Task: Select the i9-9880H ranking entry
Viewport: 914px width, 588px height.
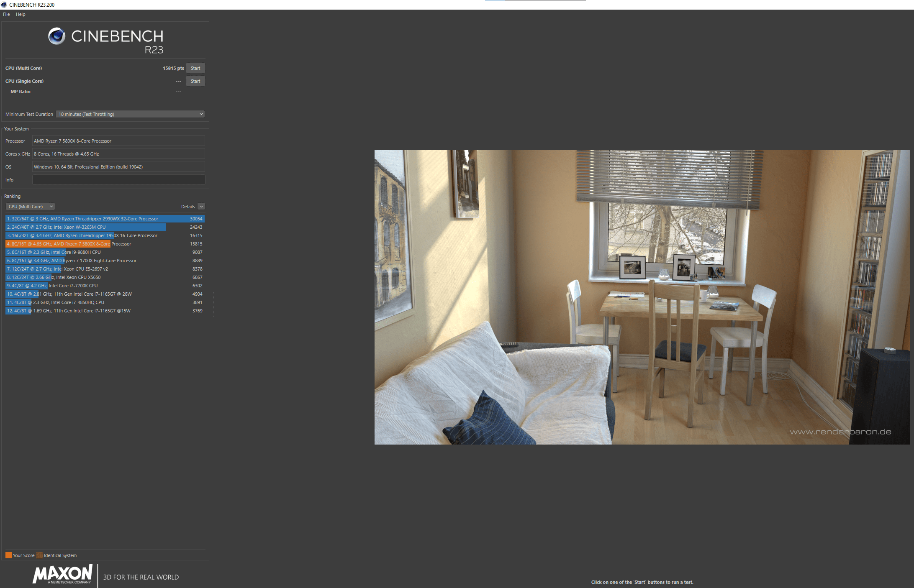Action: tap(105, 252)
